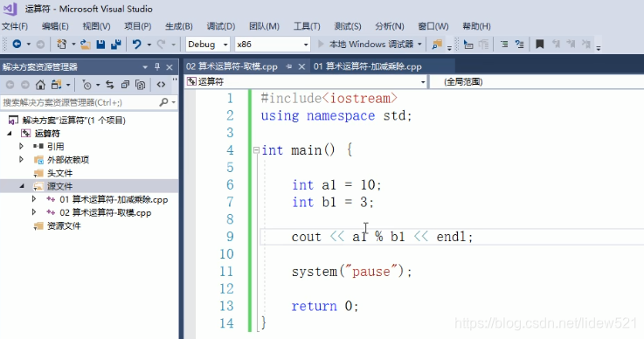644x339 pixels.
Task: Expand the 02 算术运算符-取模.cpp tree node
Action: click(x=34, y=212)
